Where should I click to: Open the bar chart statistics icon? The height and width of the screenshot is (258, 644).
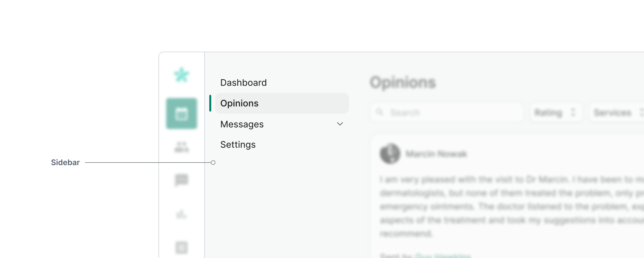click(x=182, y=214)
